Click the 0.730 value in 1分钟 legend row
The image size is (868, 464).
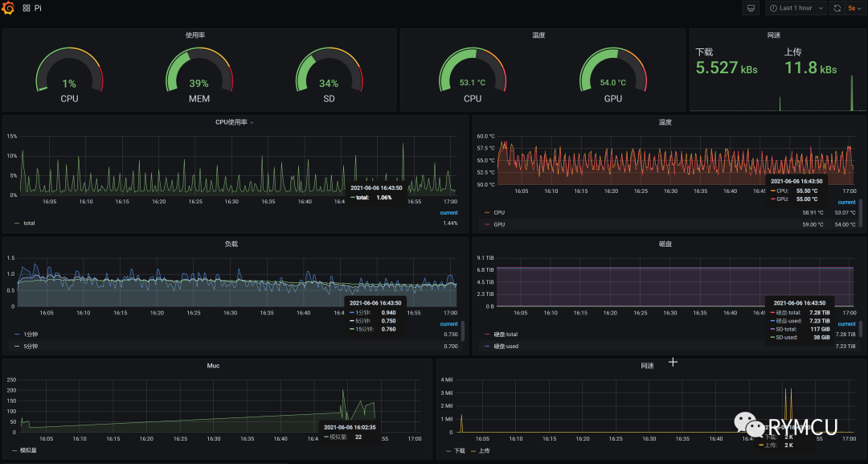point(451,335)
